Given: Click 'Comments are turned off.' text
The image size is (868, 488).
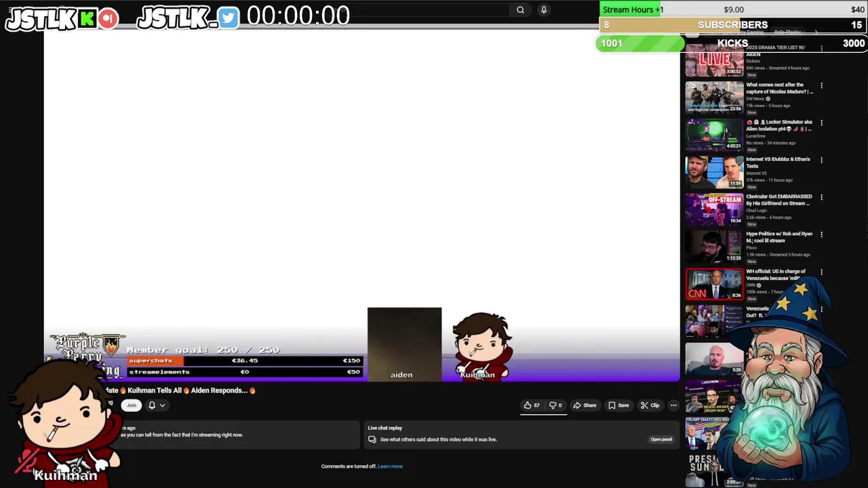Looking at the screenshot, I should [349, 466].
